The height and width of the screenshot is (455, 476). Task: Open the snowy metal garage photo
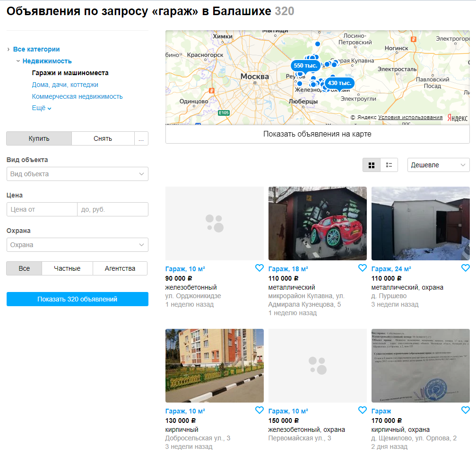click(420, 223)
